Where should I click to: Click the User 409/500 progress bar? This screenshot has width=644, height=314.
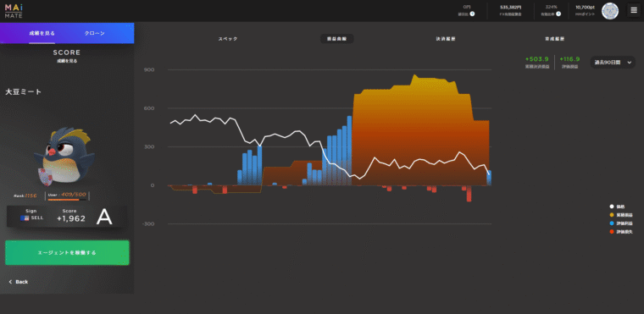pos(67,200)
